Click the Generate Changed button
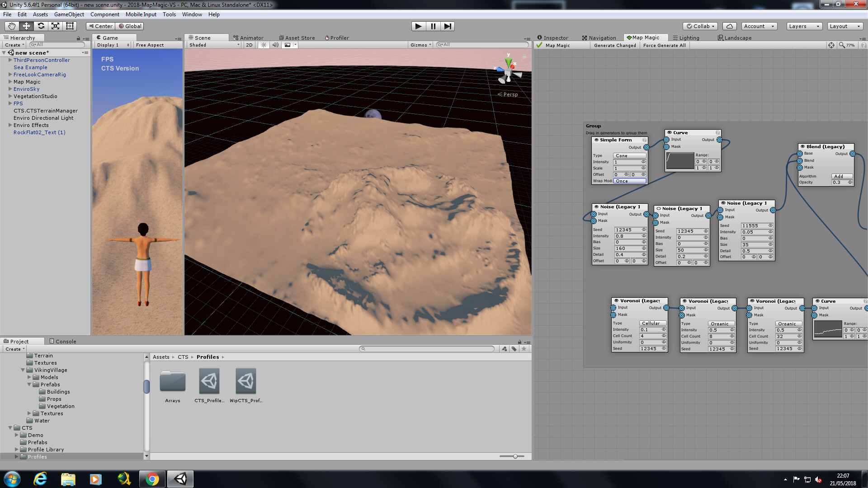868x488 pixels. click(615, 45)
